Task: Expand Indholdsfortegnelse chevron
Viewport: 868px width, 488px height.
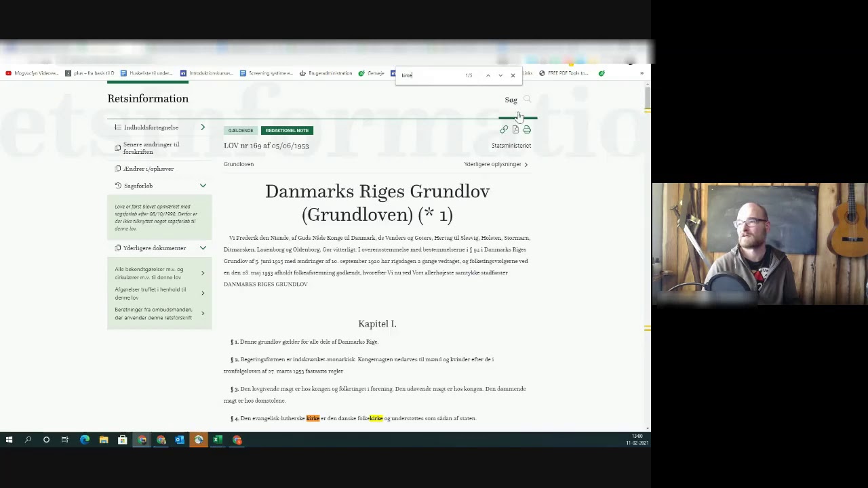Action: point(203,127)
